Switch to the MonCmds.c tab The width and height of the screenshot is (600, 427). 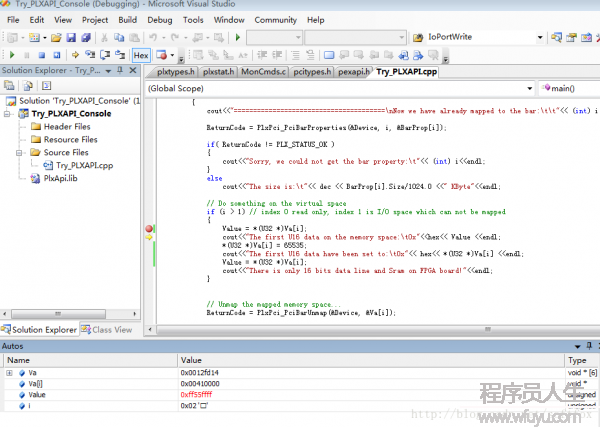(263, 72)
